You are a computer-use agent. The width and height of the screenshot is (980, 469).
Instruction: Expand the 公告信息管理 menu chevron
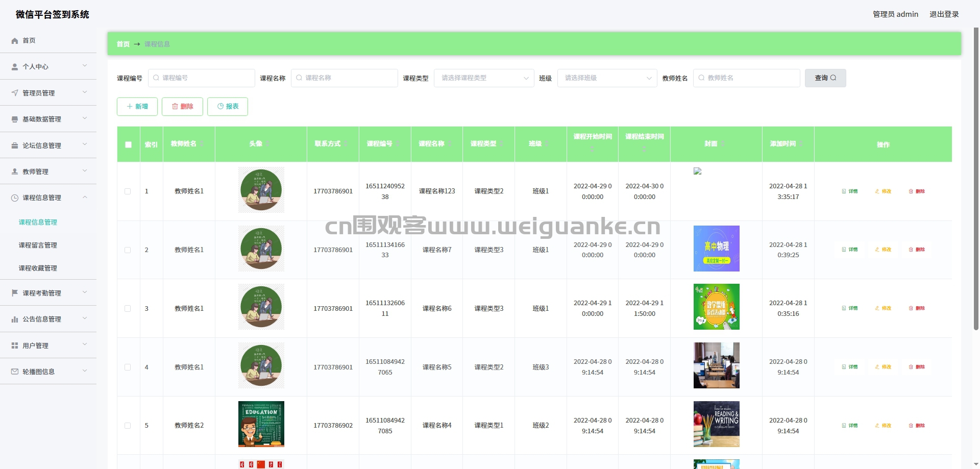click(85, 318)
